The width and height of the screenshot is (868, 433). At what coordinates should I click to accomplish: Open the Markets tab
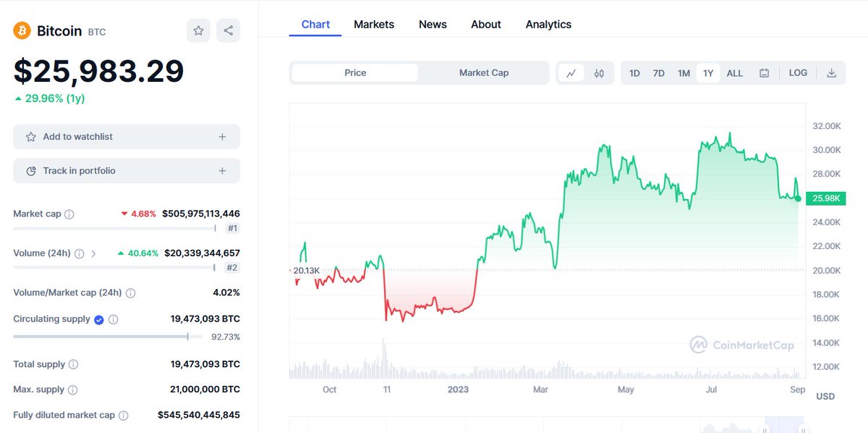pos(374,25)
